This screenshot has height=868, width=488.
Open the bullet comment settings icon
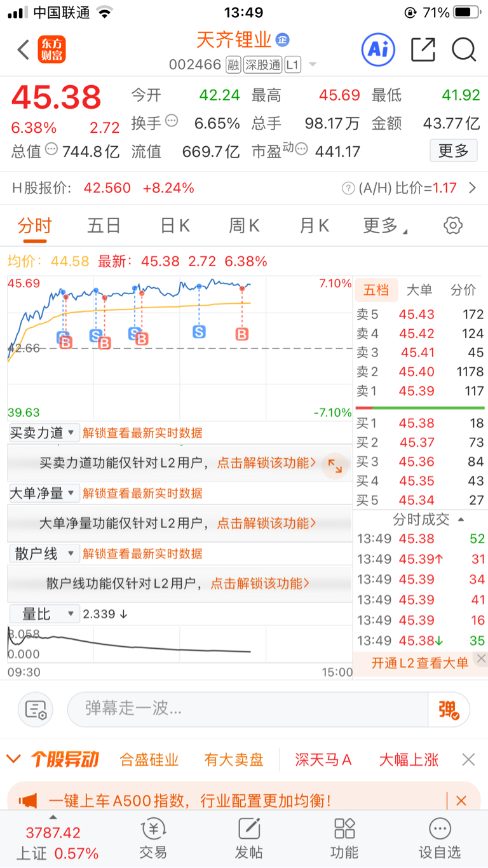coord(36,710)
